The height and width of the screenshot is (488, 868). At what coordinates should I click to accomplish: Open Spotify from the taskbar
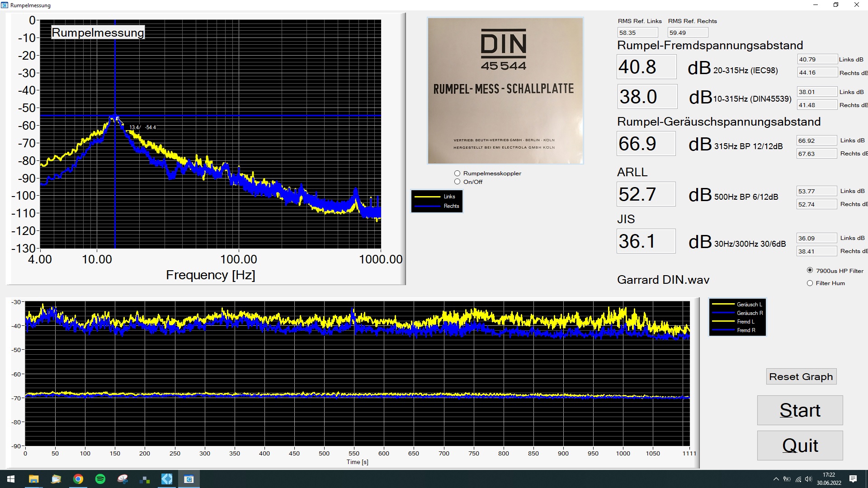click(x=100, y=479)
